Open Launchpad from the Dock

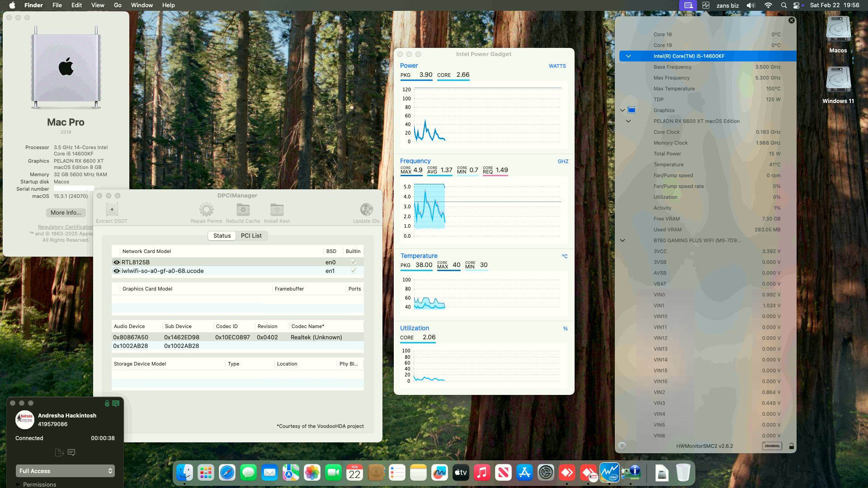206,473
